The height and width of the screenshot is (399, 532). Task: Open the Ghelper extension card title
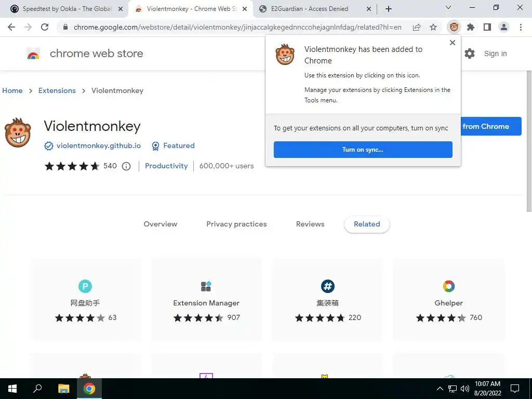point(448,303)
